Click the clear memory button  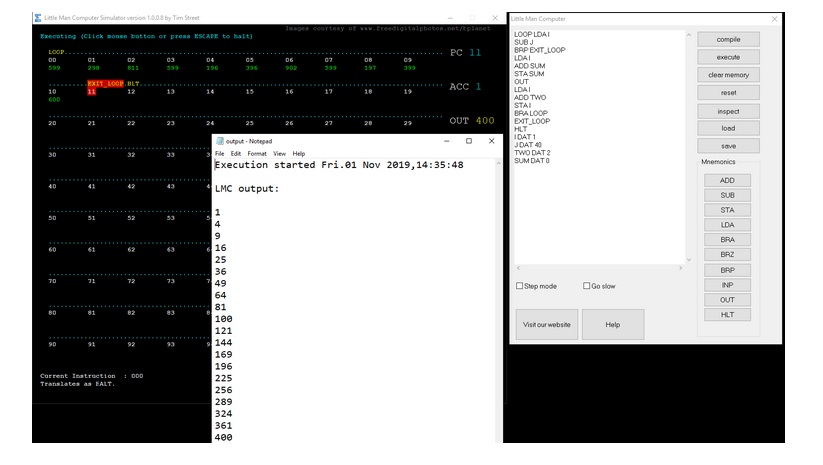tap(728, 75)
